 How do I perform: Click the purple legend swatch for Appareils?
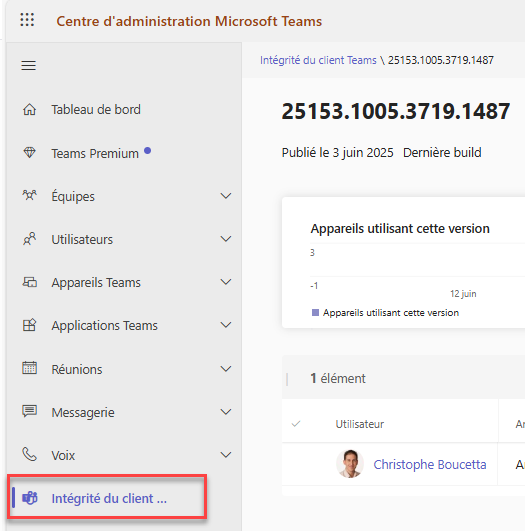coord(315,312)
